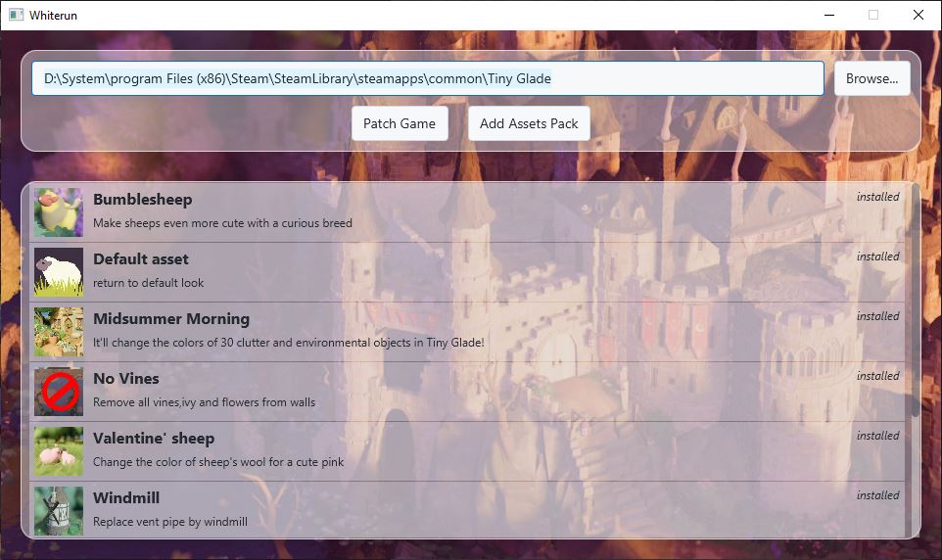The width and height of the screenshot is (942, 560).
Task: Click Valentine' sheep's installed status label
Action: [877, 436]
